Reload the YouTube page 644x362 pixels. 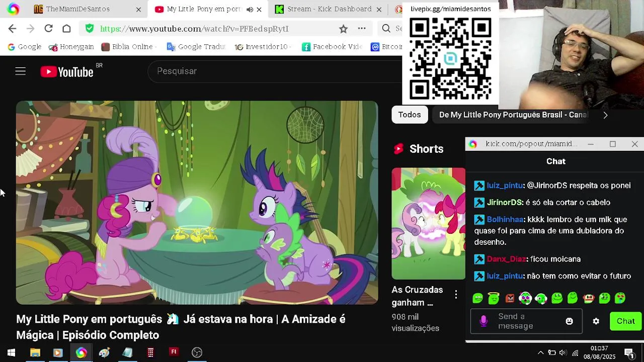pos(48,29)
